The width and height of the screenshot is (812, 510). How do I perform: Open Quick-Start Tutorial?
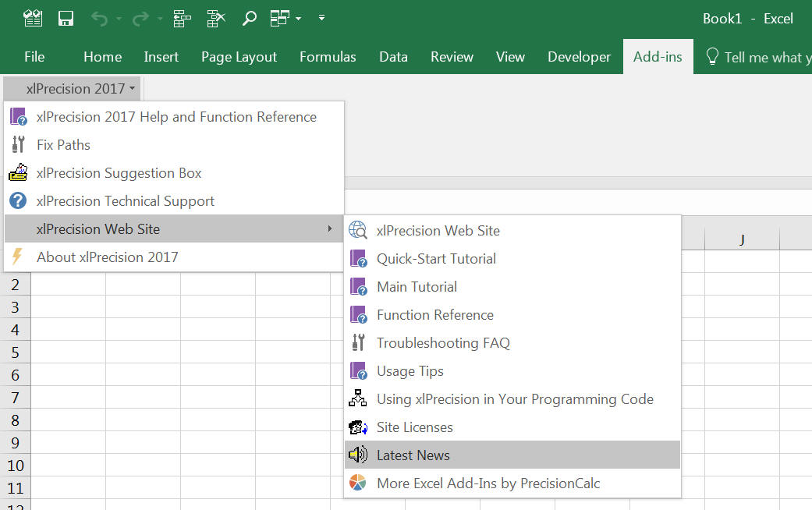coord(512,258)
